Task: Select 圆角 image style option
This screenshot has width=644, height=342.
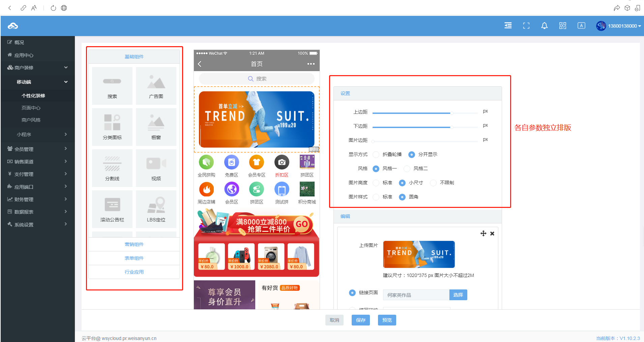Action: tap(402, 197)
